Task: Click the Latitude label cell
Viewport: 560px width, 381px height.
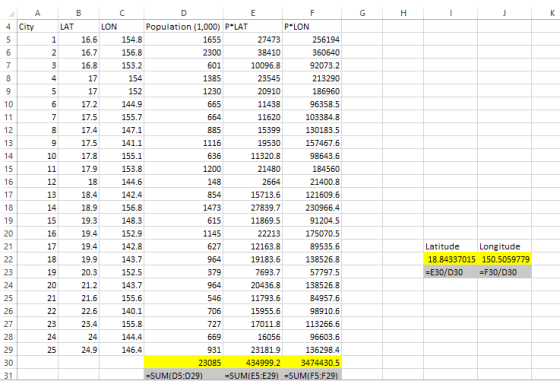Action: [450, 246]
